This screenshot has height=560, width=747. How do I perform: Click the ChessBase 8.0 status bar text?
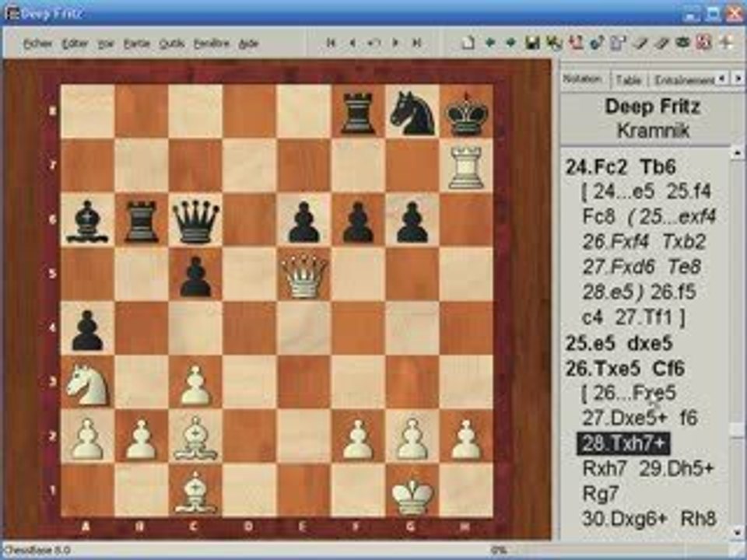37,551
